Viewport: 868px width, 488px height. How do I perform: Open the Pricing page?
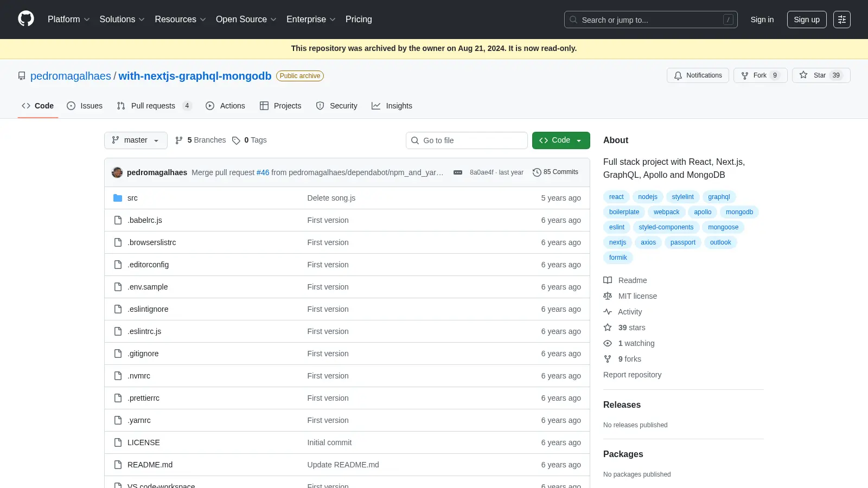click(x=359, y=20)
